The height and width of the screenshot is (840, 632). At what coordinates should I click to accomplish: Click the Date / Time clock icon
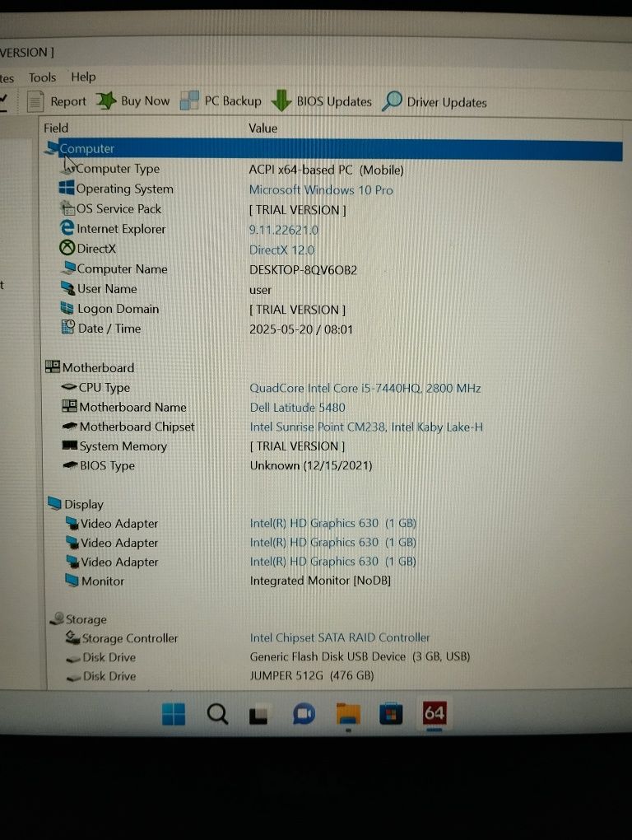tap(68, 327)
